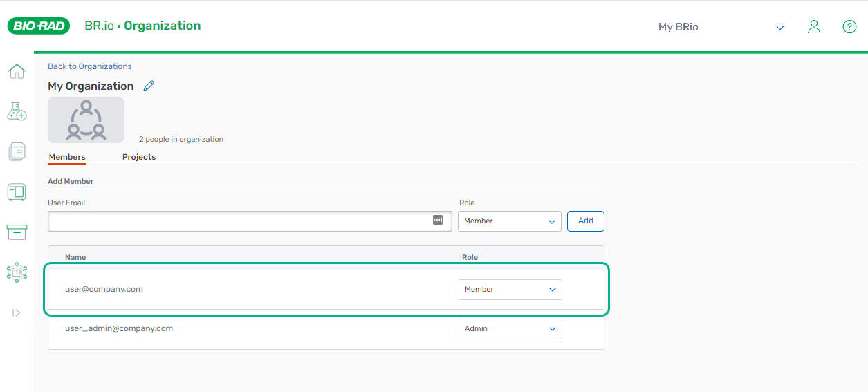Click the help question mark icon
The height and width of the screenshot is (392, 868).
849,27
